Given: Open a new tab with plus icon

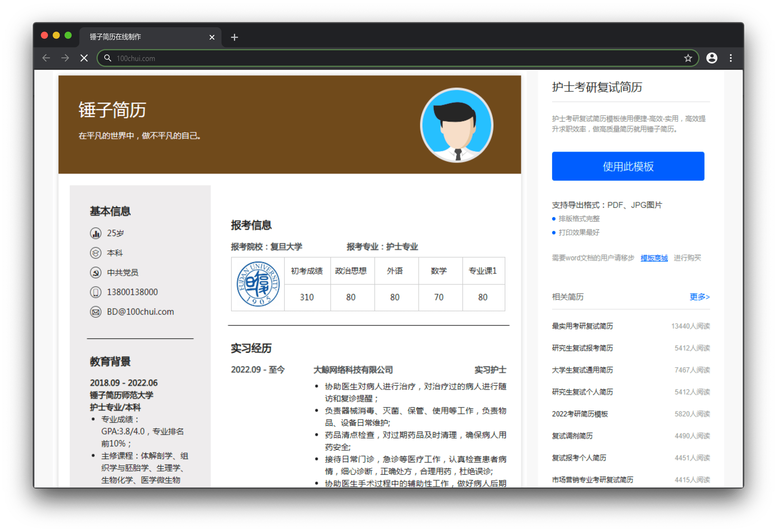Looking at the screenshot, I should (x=234, y=37).
